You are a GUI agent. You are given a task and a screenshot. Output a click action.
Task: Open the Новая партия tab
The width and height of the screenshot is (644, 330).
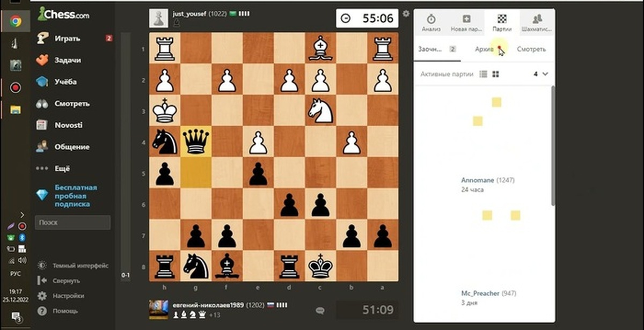pyautogui.click(x=466, y=23)
